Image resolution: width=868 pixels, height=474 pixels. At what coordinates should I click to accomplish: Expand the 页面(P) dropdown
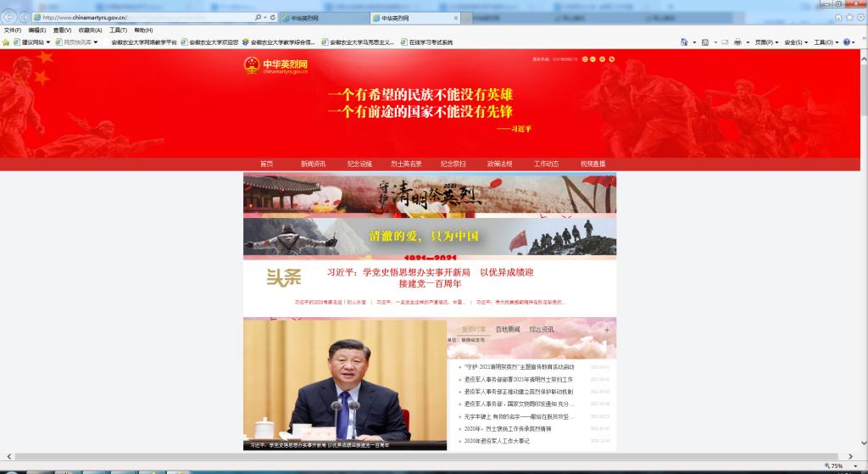(x=765, y=42)
